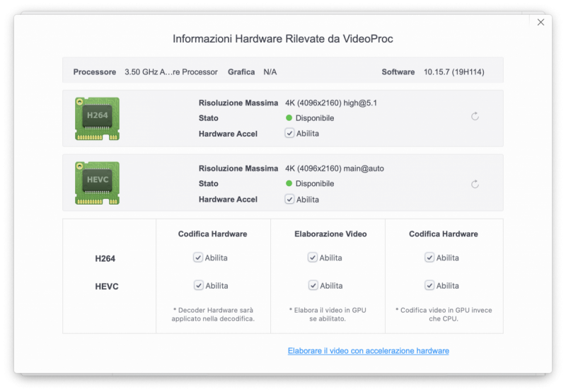Toggle Hardware Accel Abilita checkbox for H264 card

pos(289,133)
